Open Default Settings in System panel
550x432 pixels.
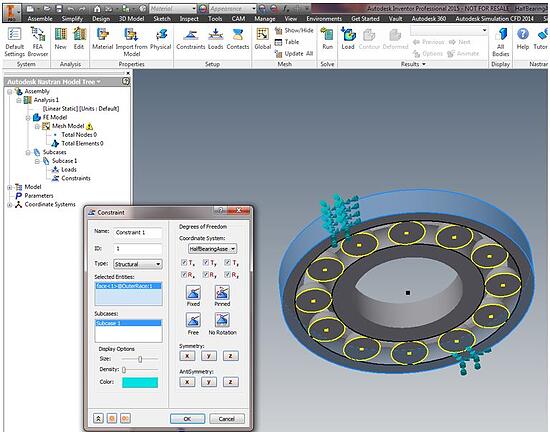click(x=14, y=42)
